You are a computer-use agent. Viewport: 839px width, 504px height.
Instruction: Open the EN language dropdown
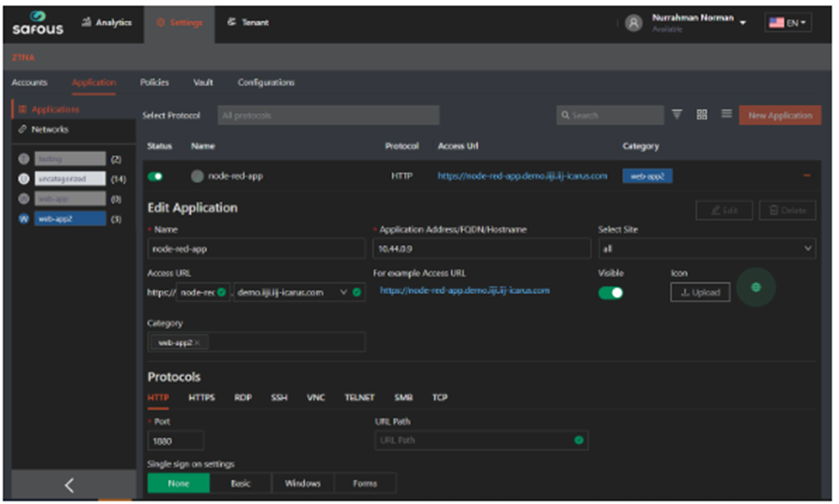click(x=788, y=22)
